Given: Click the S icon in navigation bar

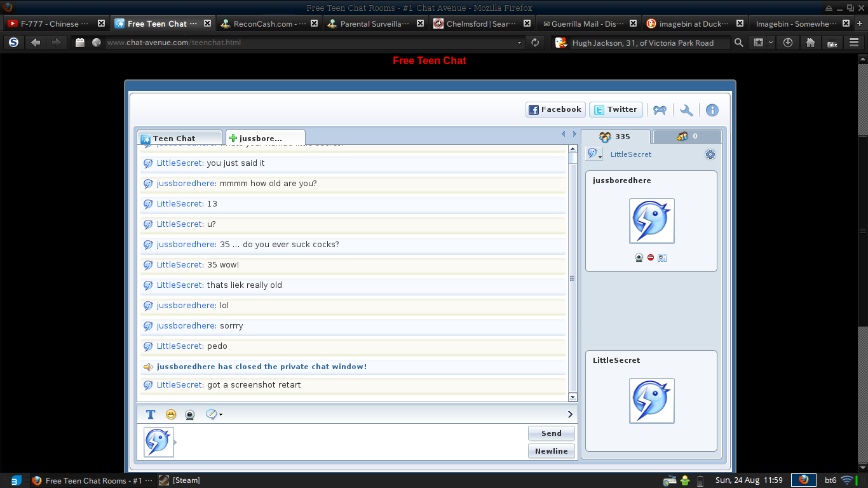Looking at the screenshot, I should point(13,43).
